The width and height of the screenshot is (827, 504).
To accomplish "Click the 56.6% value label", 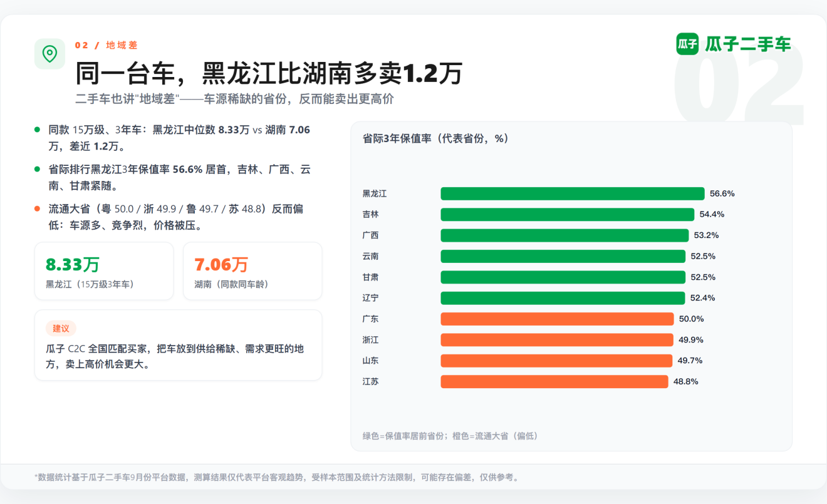I will [722, 193].
